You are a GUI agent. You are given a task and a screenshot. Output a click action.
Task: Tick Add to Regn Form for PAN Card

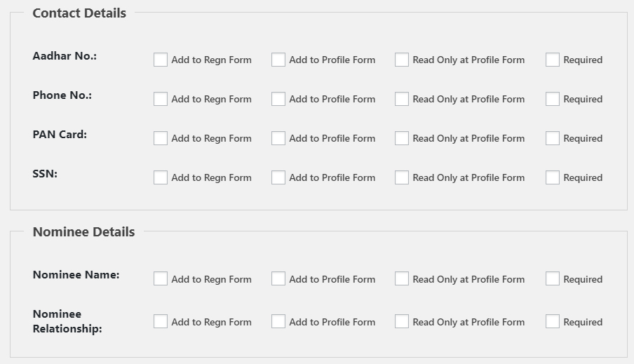coord(161,138)
